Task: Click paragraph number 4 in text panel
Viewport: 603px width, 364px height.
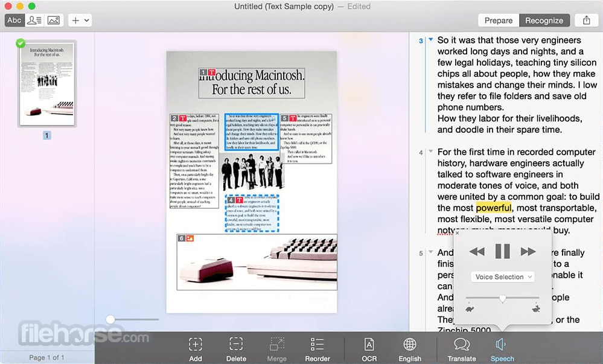Action: pyautogui.click(x=421, y=153)
